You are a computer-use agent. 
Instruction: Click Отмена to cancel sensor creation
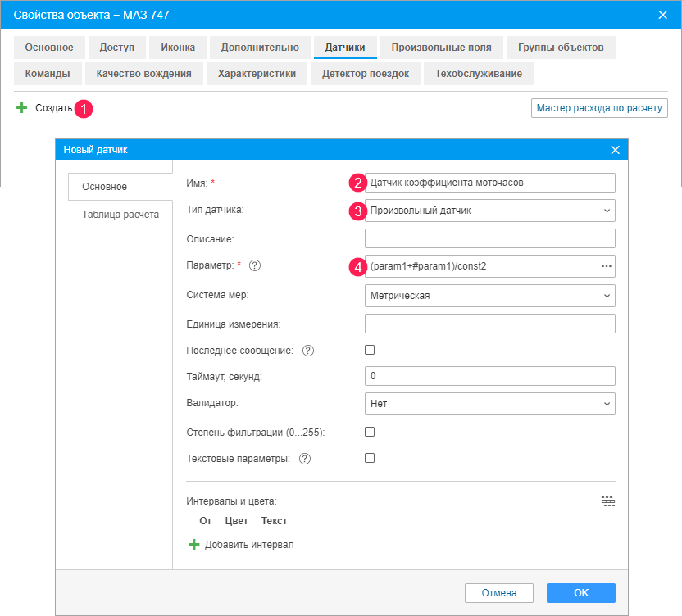[x=499, y=592]
